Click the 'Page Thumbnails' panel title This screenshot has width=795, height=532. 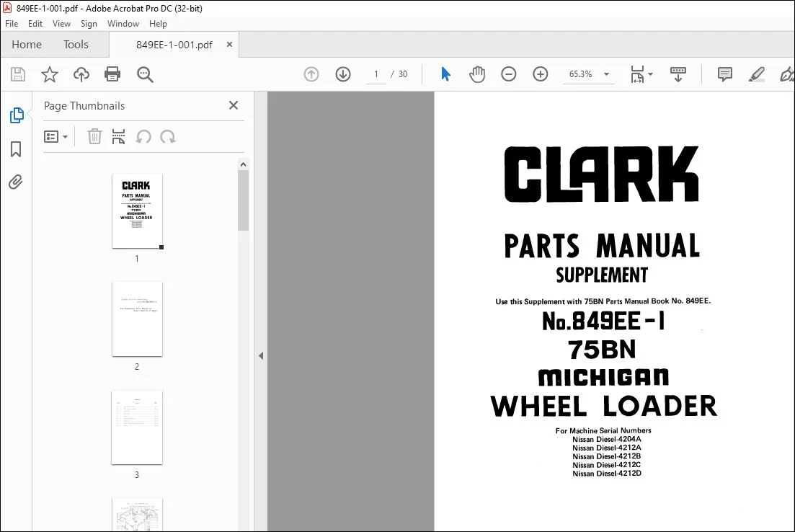[x=84, y=105]
